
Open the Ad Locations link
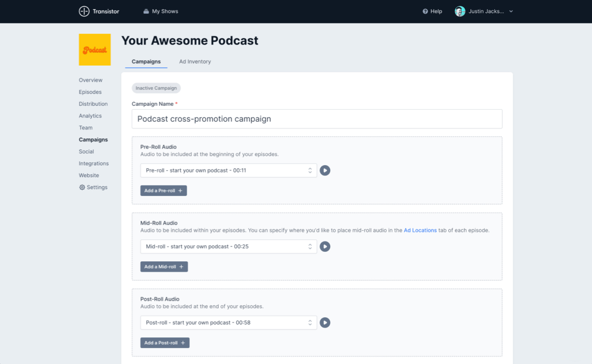(420, 230)
